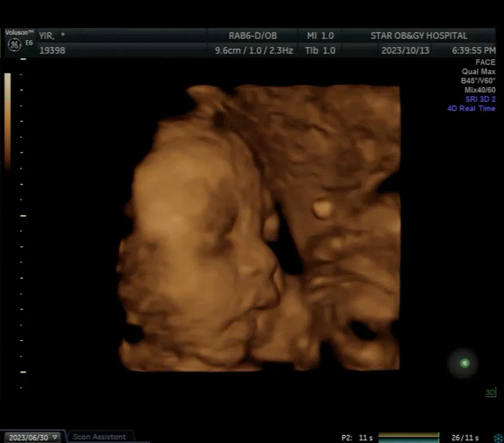Click the B45°/V60° angle setting
The image size is (504, 443).
[478, 80]
